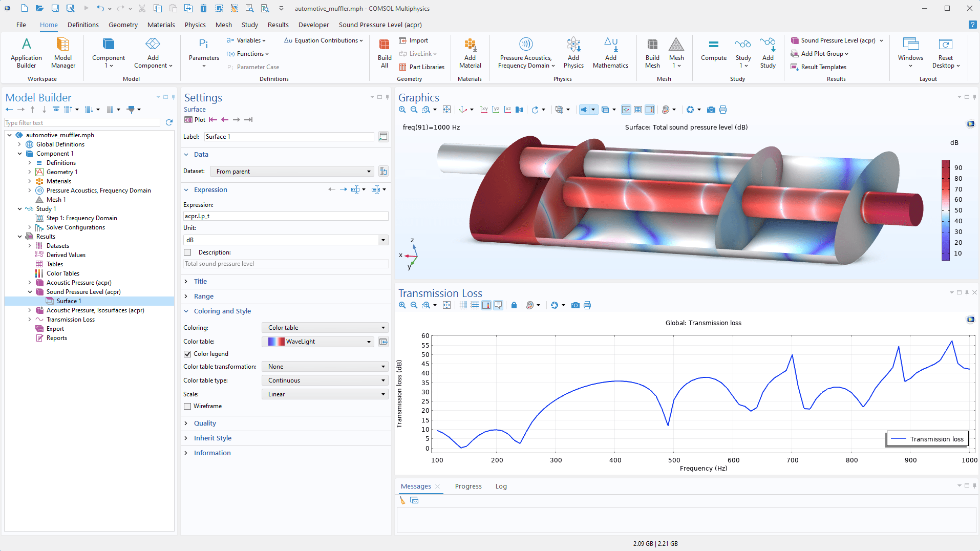Switch Graphics to the xy view
The width and height of the screenshot is (980, 551).
pos(484,110)
